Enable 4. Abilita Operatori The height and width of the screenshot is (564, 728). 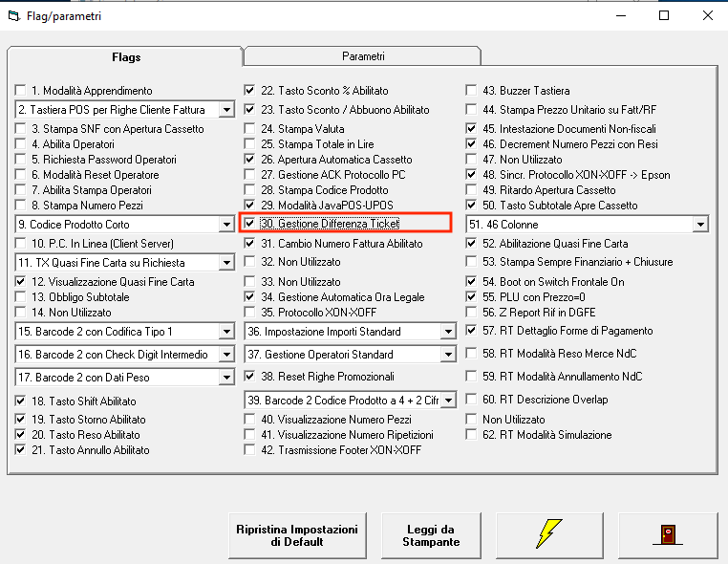20,143
